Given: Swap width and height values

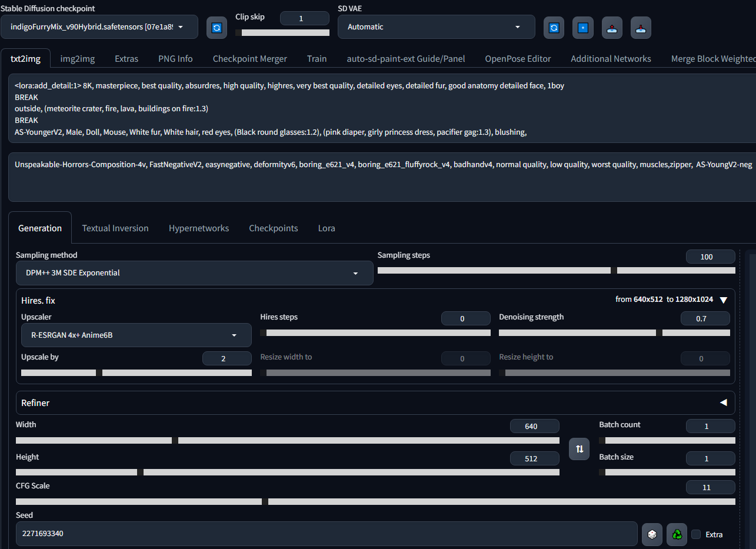Looking at the screenshot, I should pyautogui.click(x=579, y=449).
